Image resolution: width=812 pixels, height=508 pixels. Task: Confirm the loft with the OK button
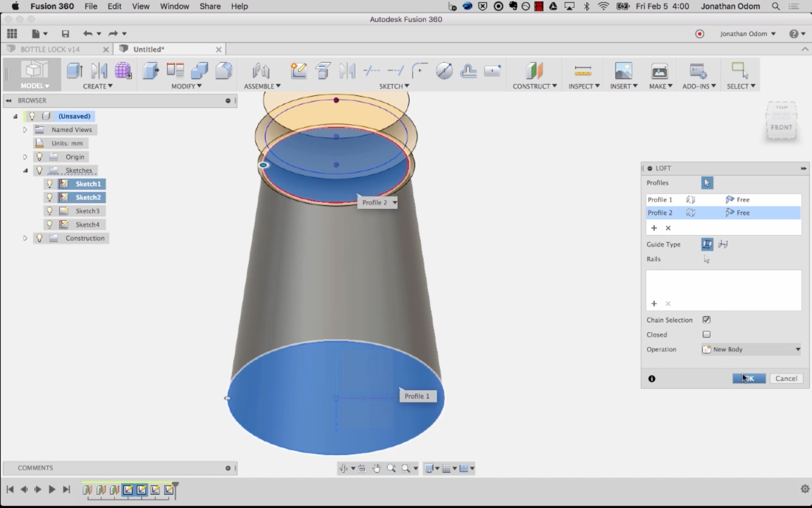tap(749, 379)
